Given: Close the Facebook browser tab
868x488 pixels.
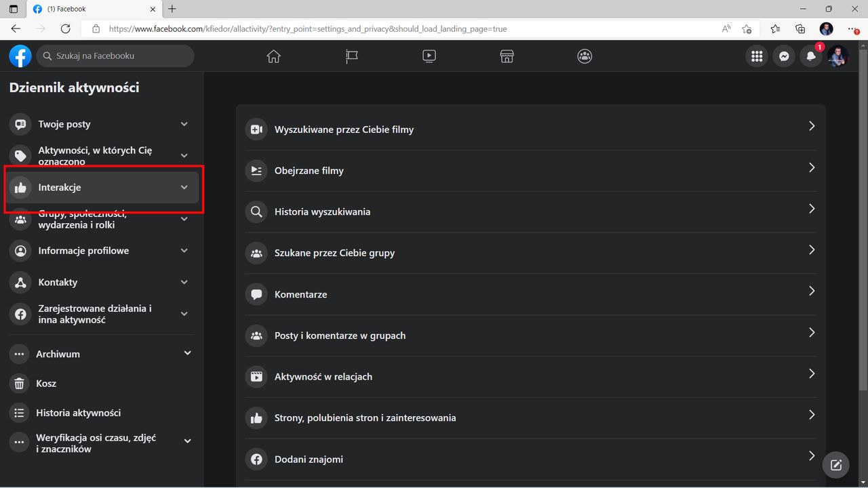Looking at the screenshot, I should point(153,9).
